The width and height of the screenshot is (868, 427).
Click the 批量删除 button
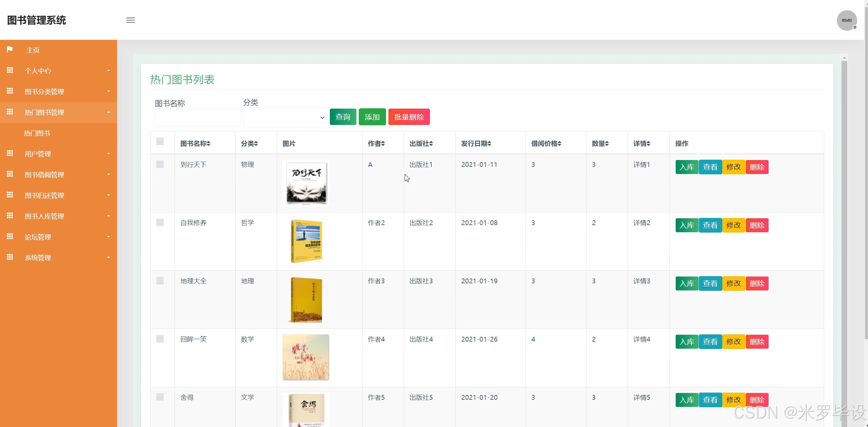tap(409, 117)
